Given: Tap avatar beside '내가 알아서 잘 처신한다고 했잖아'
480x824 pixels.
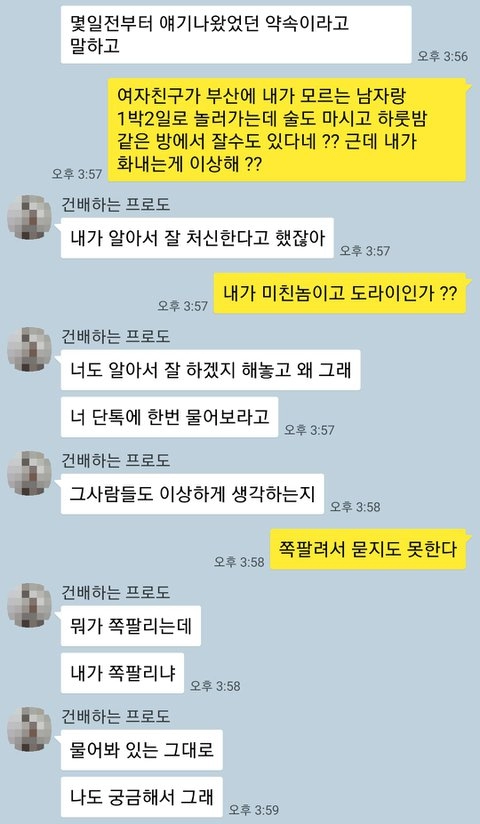Looking at the screenshot, I should (x=29, y=217).
